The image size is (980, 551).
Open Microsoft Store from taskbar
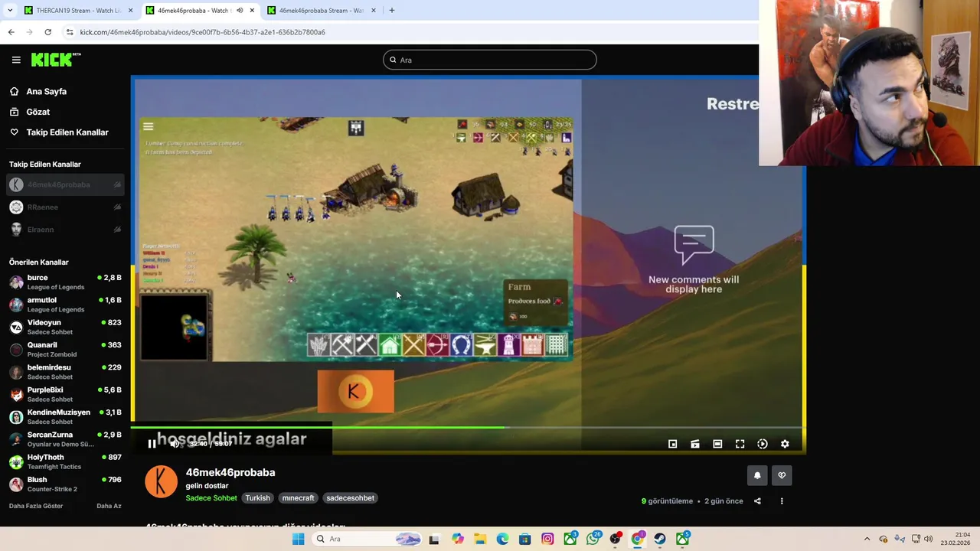[524, 539]
